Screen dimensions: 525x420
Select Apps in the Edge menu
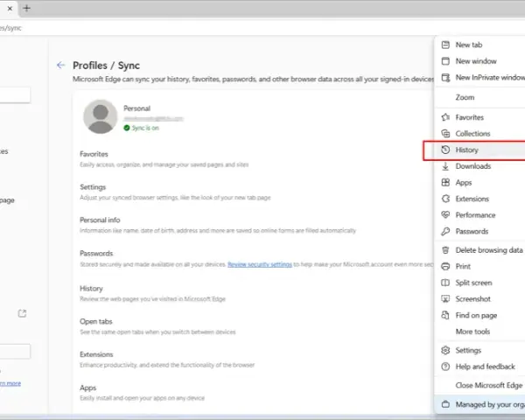coord(479,183)
